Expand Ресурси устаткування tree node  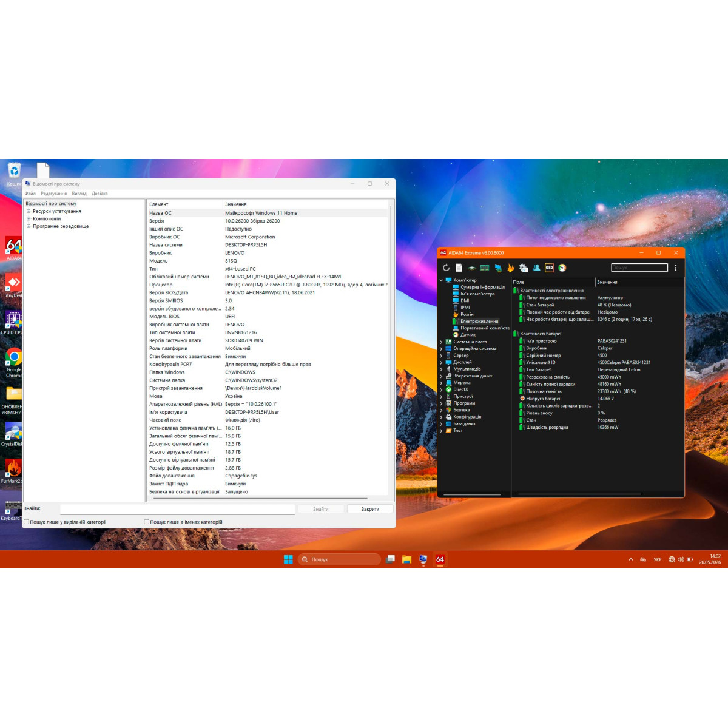coord(28,211)
